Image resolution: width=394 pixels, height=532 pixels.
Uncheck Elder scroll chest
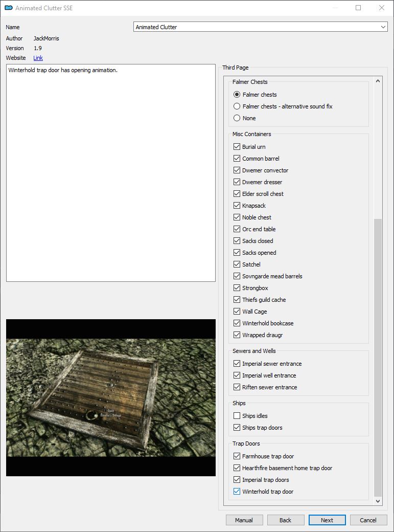coord(237,194)
